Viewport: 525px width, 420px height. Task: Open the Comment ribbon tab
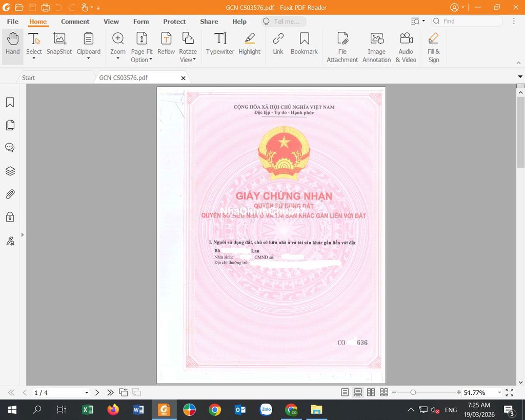coord(75,22)
